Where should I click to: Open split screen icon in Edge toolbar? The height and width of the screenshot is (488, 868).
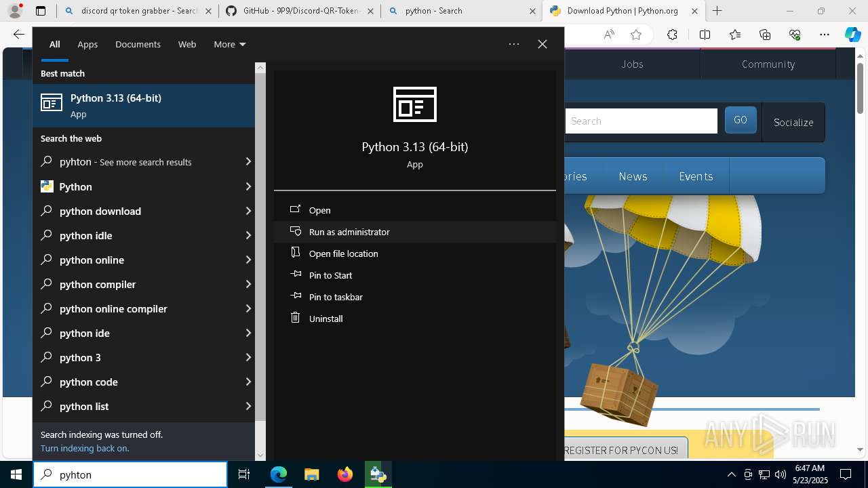(705, 35)
